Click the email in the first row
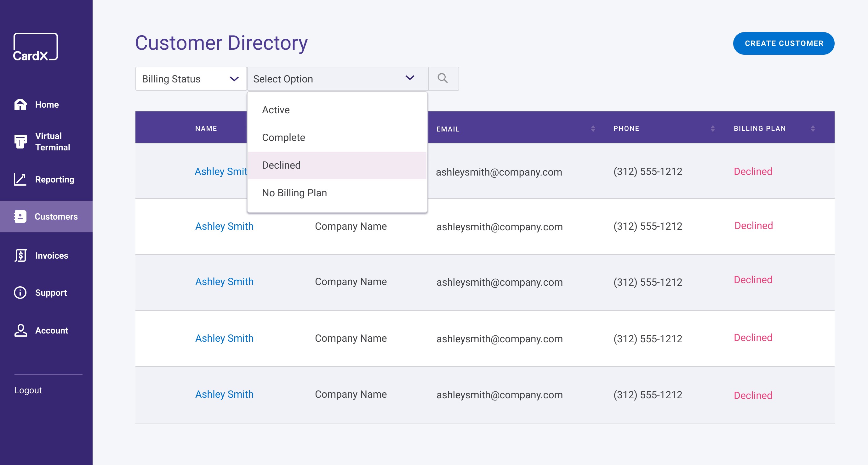The image size is (868, 465). (499, 172)
